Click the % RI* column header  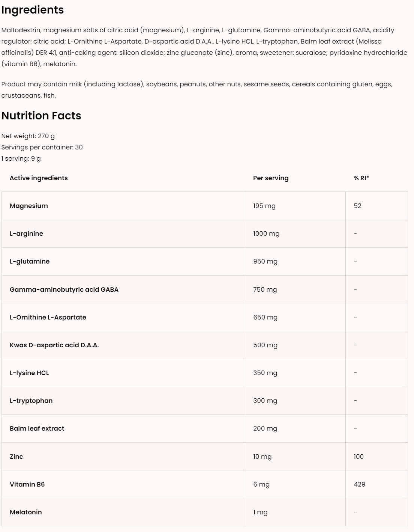coord(361,178)
